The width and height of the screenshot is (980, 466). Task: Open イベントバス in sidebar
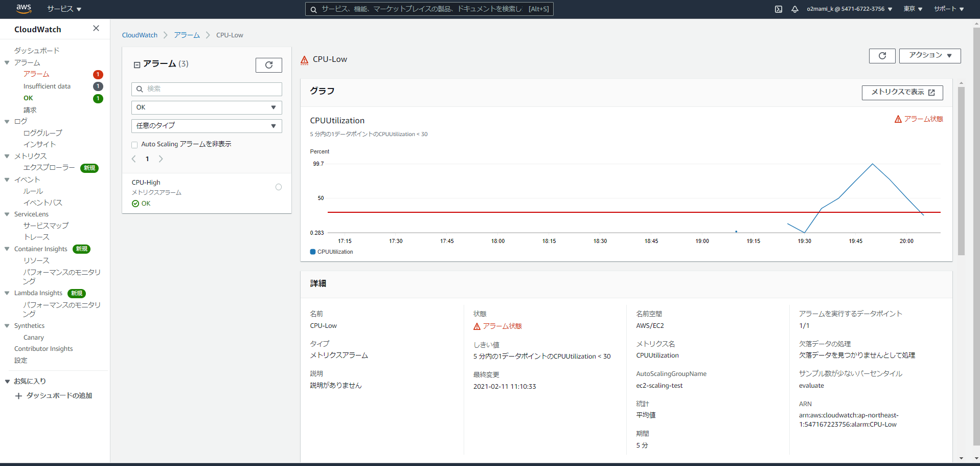click(43, 203)
